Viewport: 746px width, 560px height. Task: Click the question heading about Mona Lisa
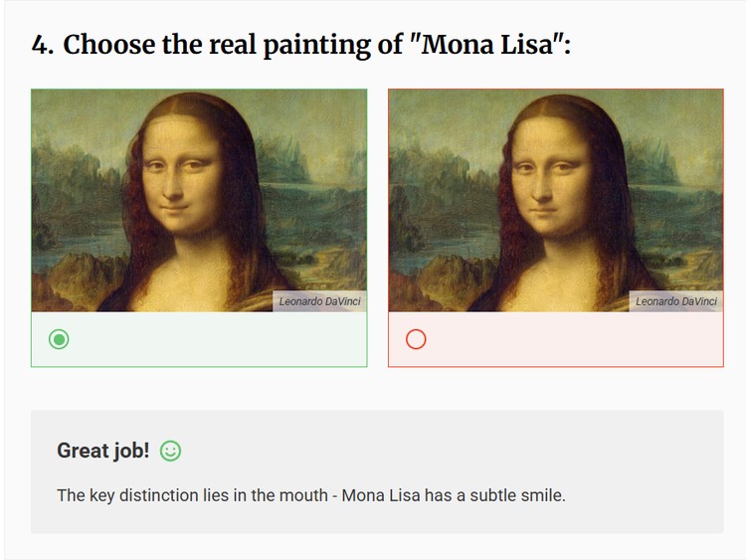[x=301, y=46]
